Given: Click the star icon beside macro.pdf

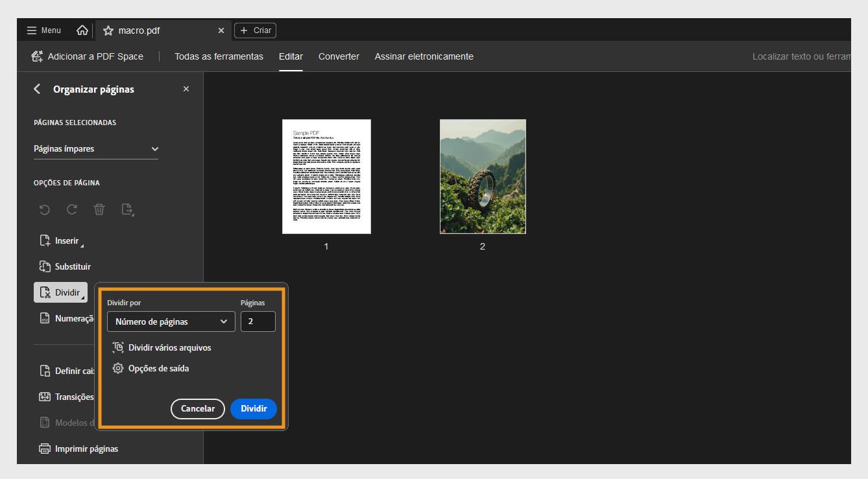Looking at the screenshot, I should point(108,30).
